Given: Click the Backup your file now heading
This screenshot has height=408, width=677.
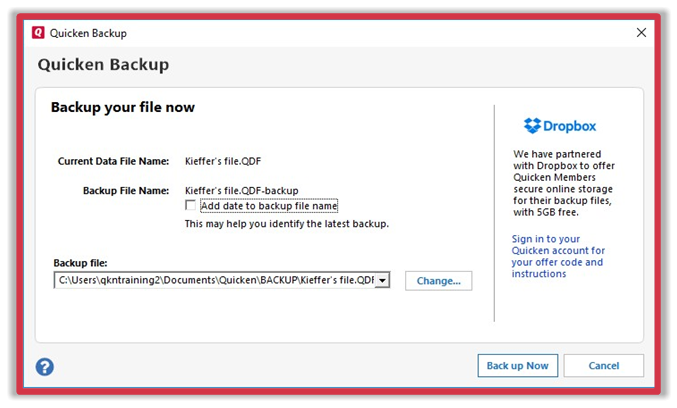Looking at the screenshot, I should 123,107.
